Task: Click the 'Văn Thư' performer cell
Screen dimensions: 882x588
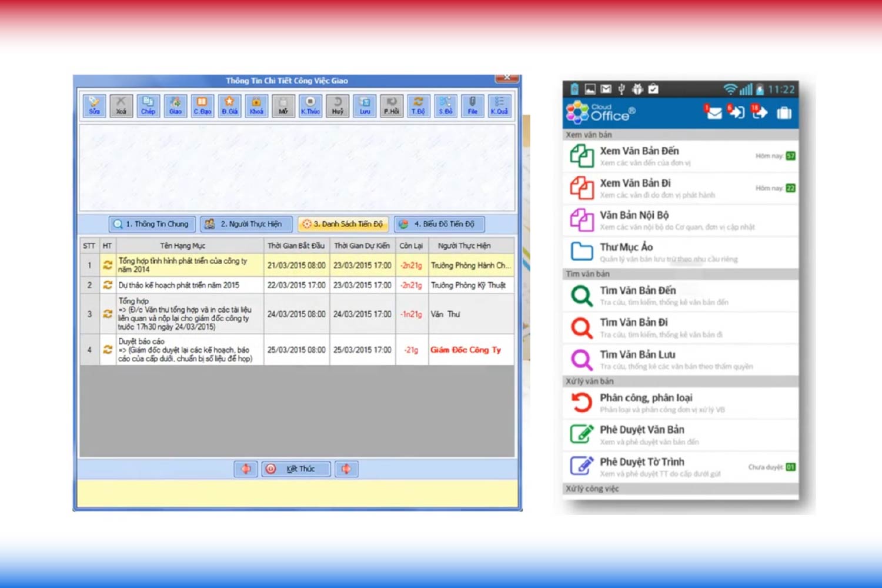Action: (471, 314)
